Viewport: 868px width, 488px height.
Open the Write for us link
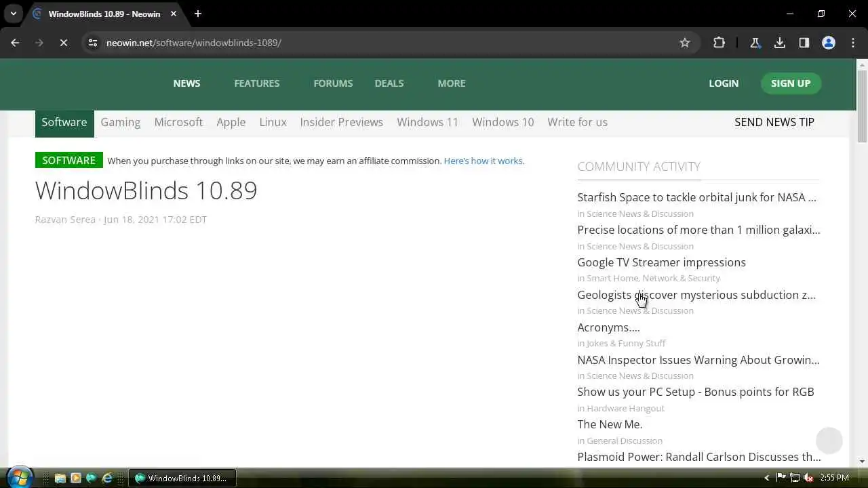tap(578, 122)
